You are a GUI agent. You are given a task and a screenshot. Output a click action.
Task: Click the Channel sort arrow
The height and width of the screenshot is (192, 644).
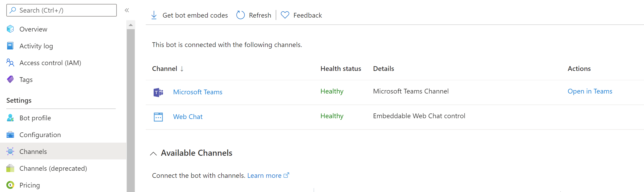[182, 69]
